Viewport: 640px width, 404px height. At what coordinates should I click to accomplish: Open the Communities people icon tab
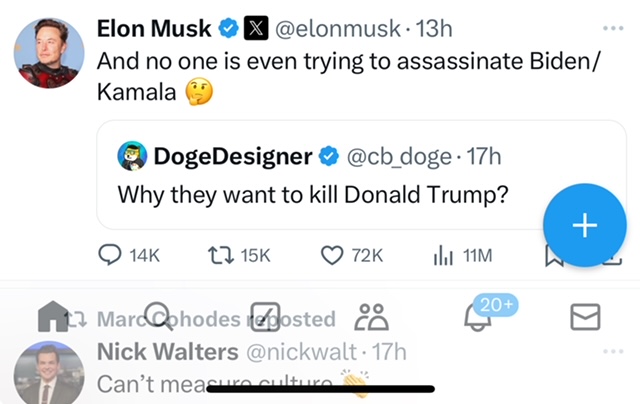[372, 317]
